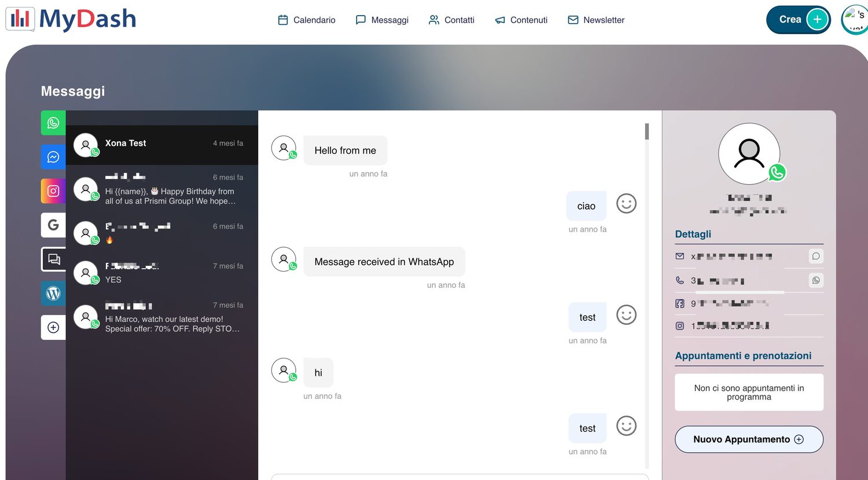Image resolution: width=868 pixels, height=480 pixels.
Task: Click the WhatsApp icon beside phone detail
Action: pyautogui.click(x=816, y=280)
